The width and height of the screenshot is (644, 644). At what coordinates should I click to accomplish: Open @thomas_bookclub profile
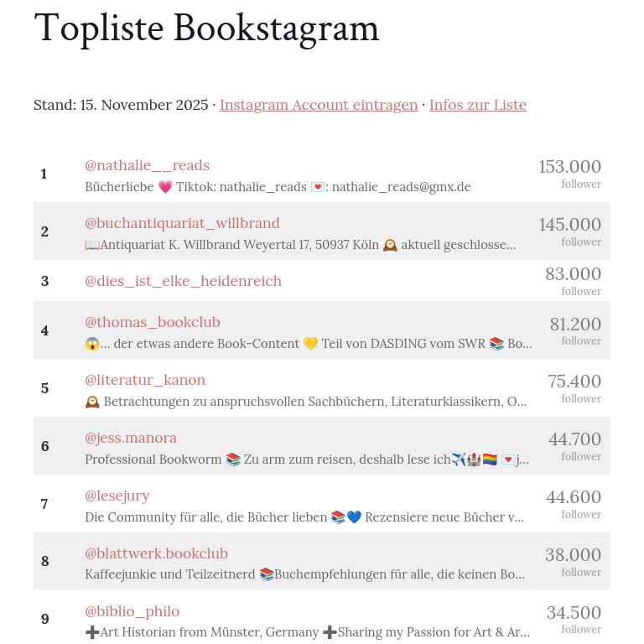153,322
